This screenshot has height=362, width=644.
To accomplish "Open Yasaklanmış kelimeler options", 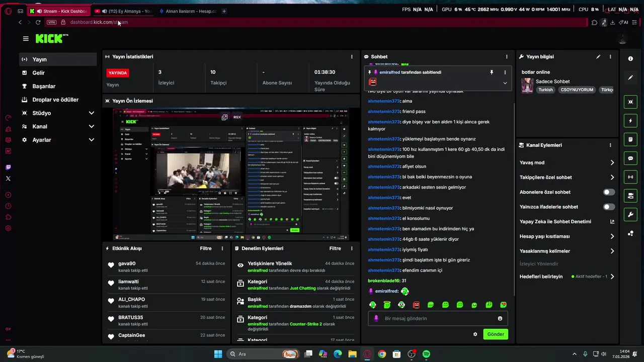I will pos(612,251).
